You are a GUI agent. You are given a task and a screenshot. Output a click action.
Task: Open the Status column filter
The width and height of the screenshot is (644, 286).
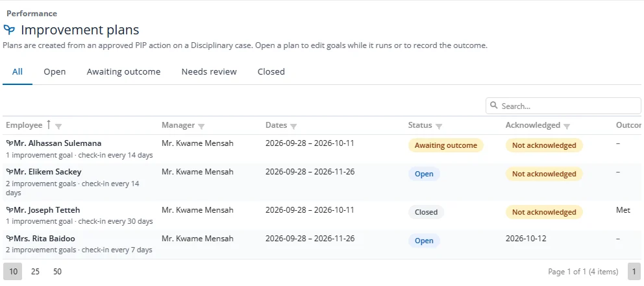tap(439, 126)
